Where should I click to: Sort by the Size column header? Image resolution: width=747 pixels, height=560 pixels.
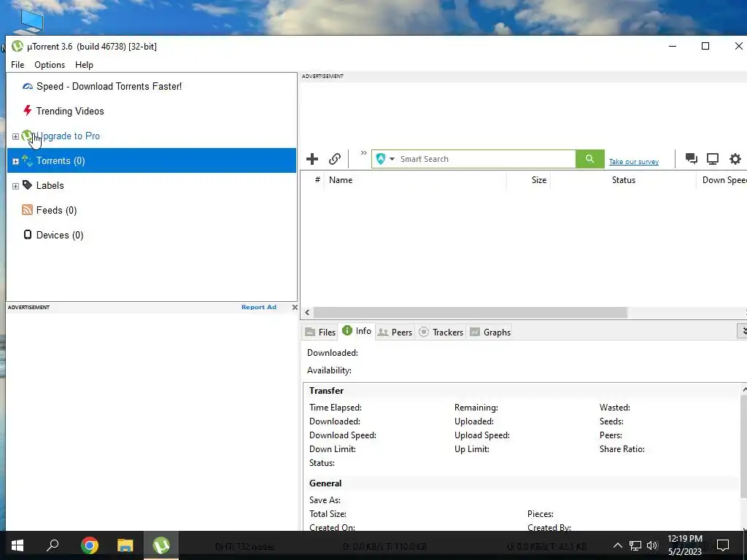[x=528, y=180]
